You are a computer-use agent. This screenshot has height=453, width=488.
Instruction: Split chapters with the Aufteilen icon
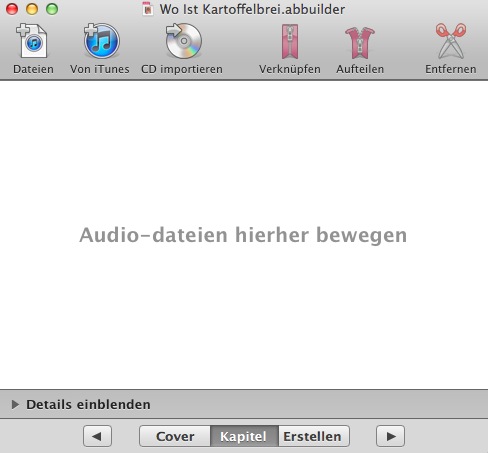click(x=360, y=43)
